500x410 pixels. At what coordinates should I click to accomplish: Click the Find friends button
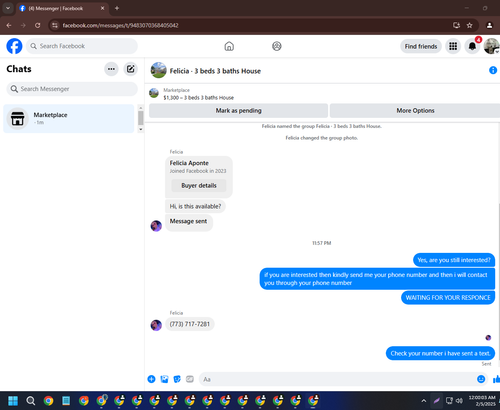click(x=421, y=46)
